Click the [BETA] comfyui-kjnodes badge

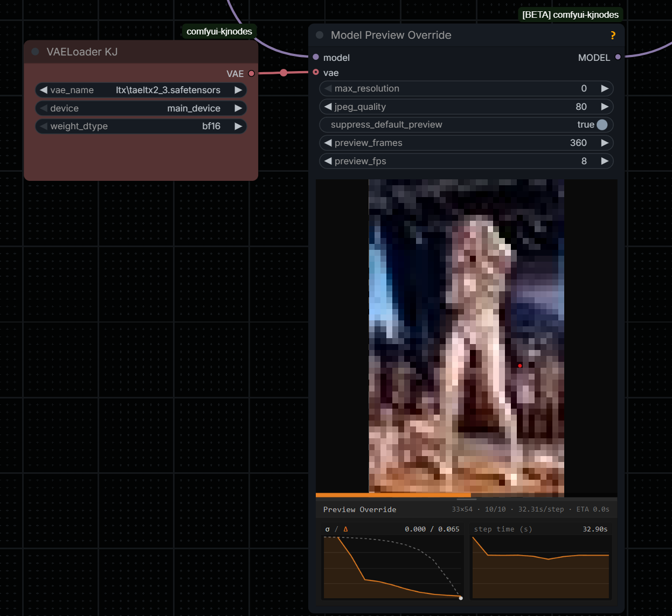570,15
